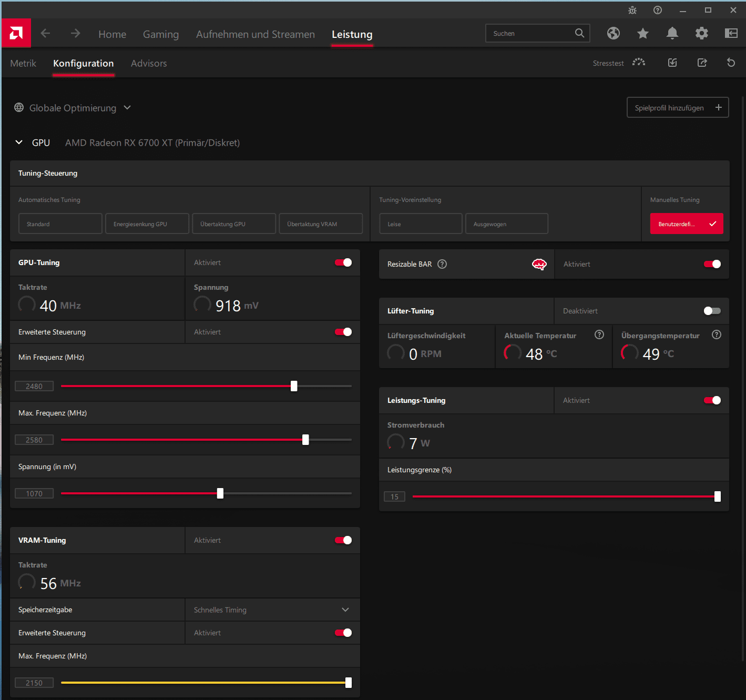Reset settings with the undo icon
Screen dimensions: 746x700
point(731,63)
